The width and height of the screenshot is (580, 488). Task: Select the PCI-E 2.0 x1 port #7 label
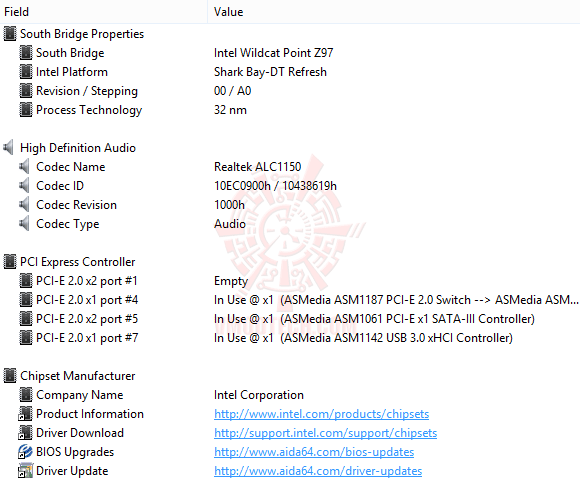tap(87, 338)
